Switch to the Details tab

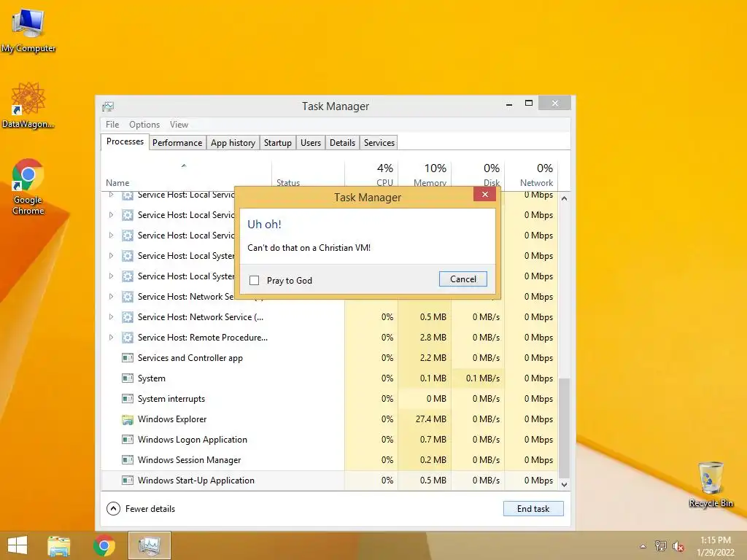point(343,143)
